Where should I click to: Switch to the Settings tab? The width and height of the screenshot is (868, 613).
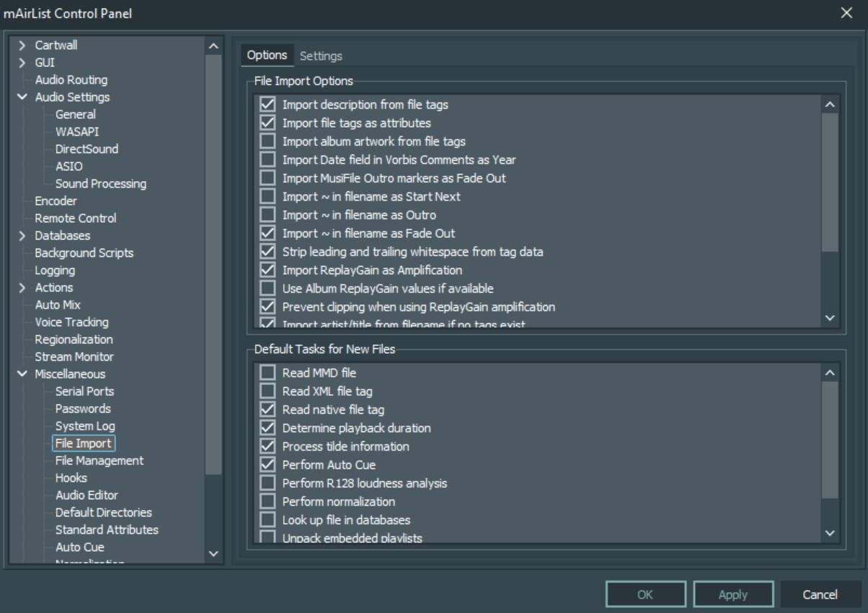click(x=321, y=56)
